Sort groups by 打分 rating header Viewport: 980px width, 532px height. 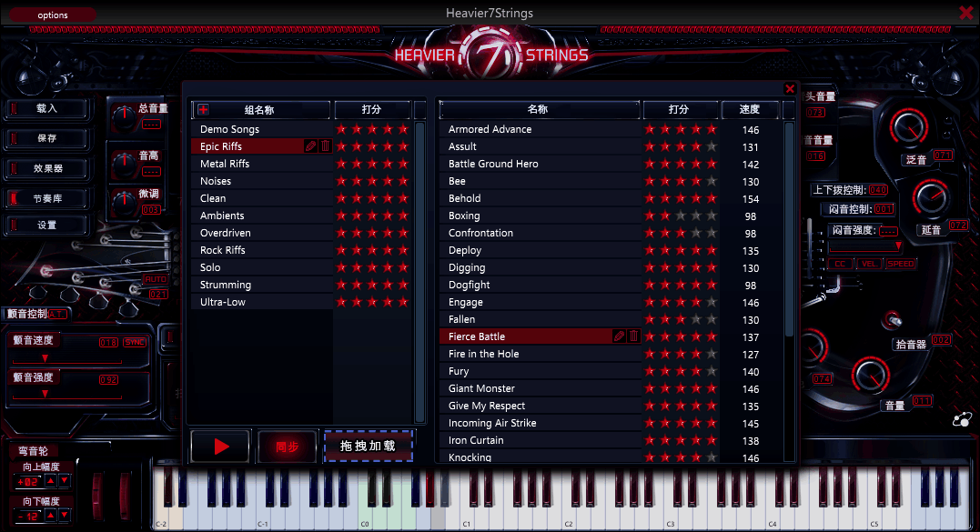(372, 110)
